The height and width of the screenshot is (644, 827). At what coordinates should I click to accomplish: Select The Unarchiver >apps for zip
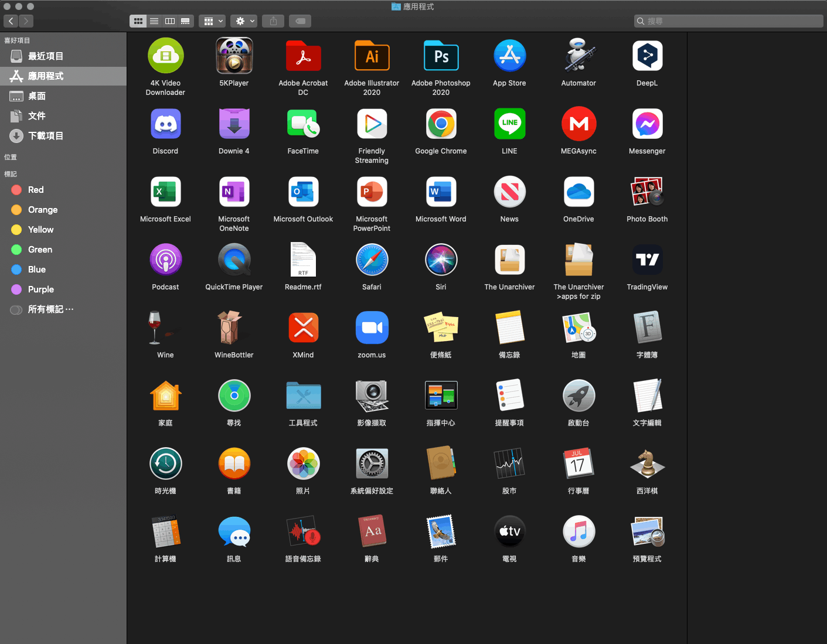(x=578, y=260)
